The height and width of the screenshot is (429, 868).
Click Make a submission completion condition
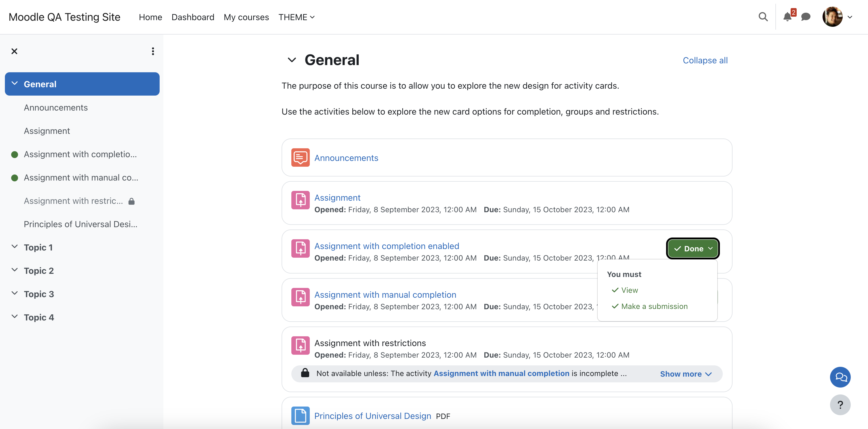coord(654,306)
